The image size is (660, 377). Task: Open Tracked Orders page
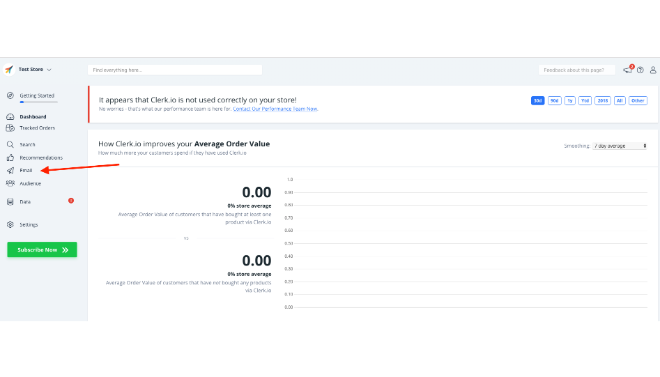[x=37, y=128]
